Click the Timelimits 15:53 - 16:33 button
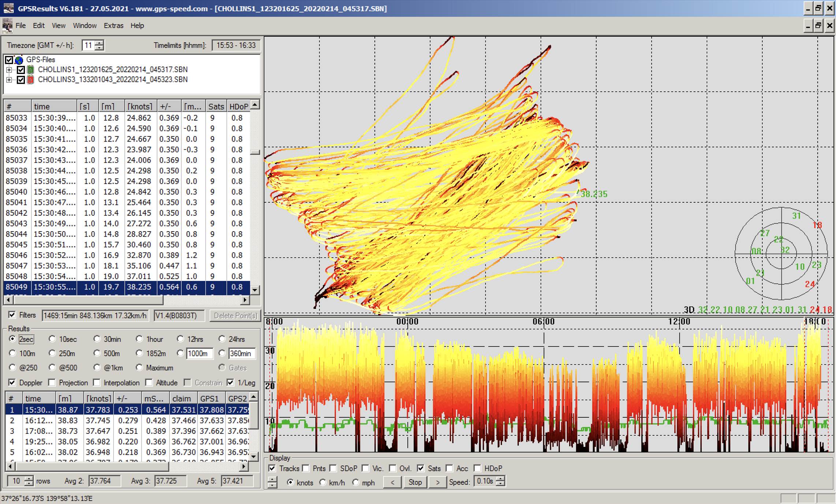 236,45
